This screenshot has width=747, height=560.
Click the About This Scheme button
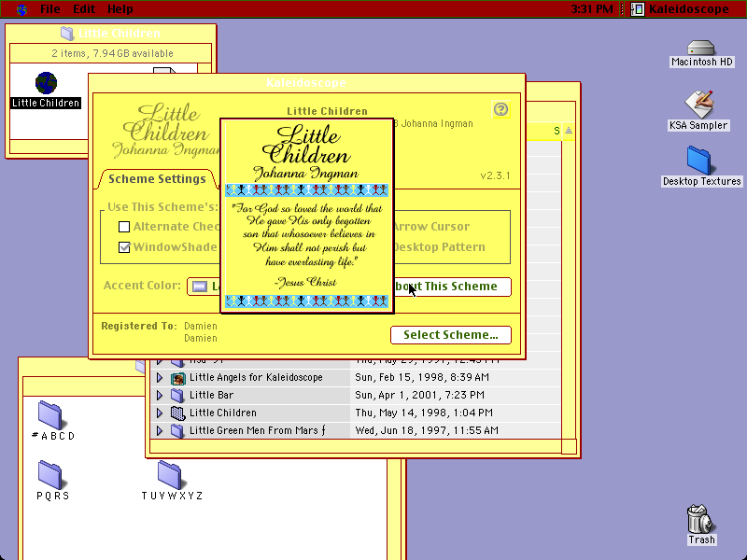click(453, 287)
